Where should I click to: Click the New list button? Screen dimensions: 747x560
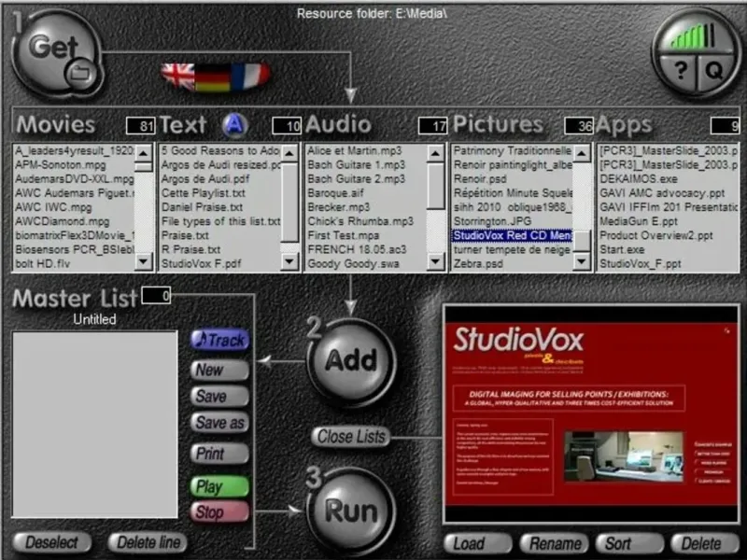point(220,370)
